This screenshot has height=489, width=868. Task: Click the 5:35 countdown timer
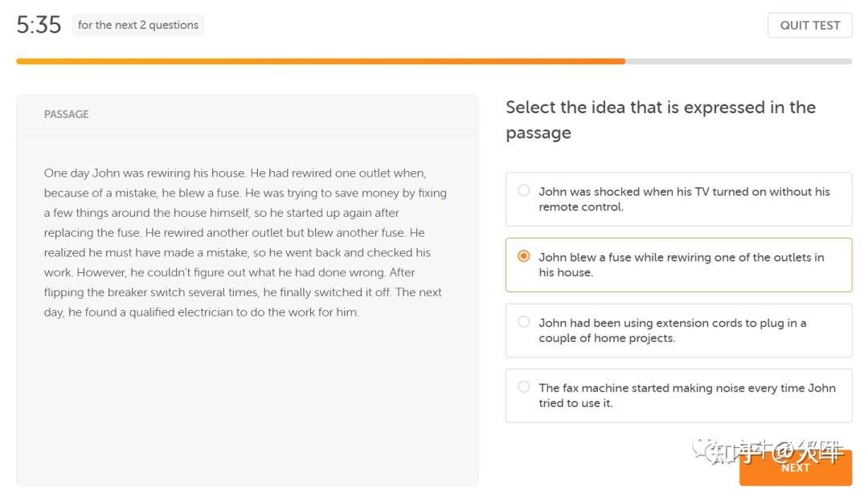click(39, 25)
